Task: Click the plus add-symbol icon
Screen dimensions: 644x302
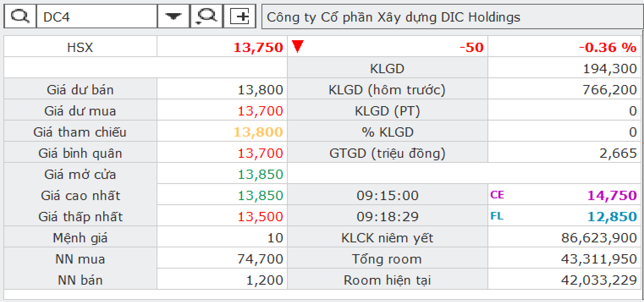Action: (x=239, y=17)
